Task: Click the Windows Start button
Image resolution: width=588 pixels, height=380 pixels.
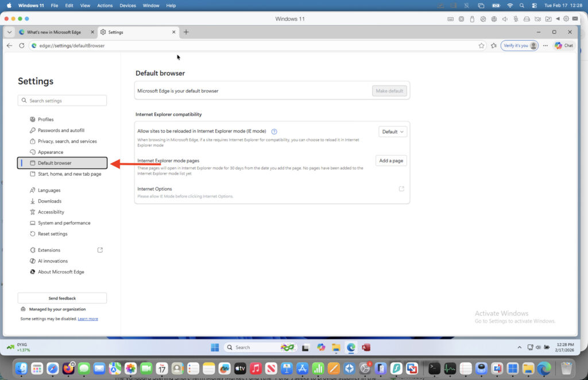Action: (x=215, y=347)
